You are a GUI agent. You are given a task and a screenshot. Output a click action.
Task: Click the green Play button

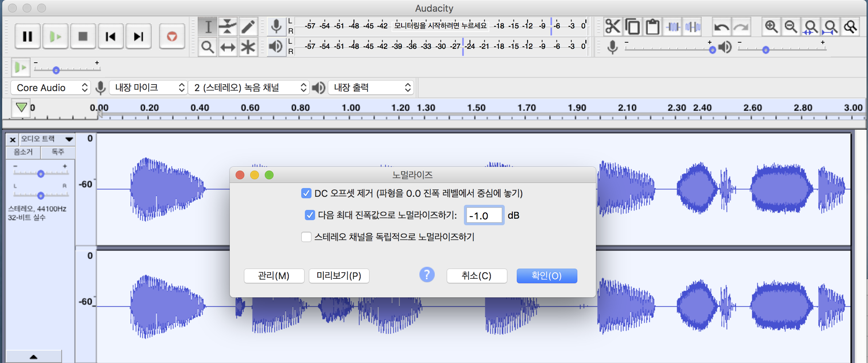[55, 36]
